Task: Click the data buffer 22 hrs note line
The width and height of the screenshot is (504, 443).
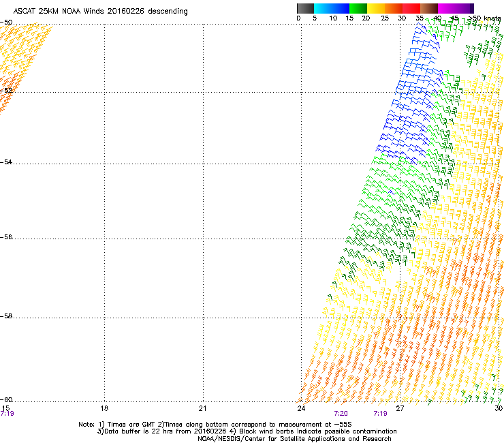Action: pos(247,431)
